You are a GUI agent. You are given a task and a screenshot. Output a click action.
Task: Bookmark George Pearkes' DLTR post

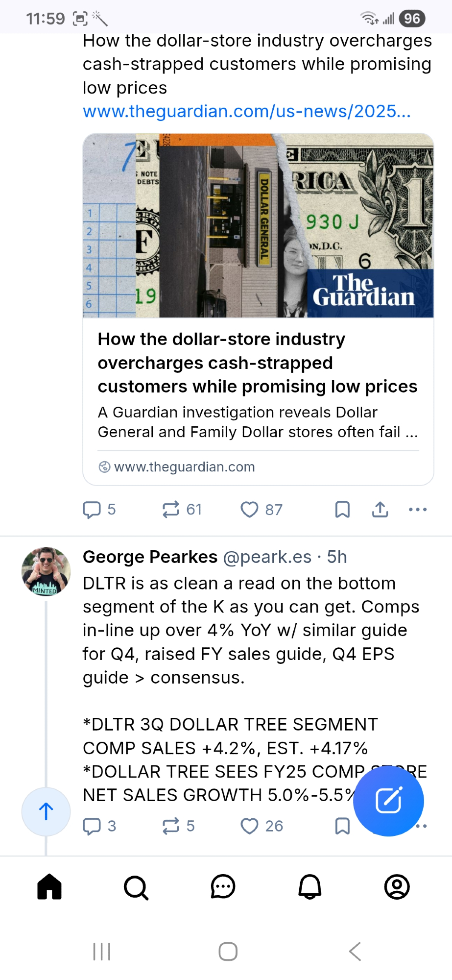click(x=342, y=826)
